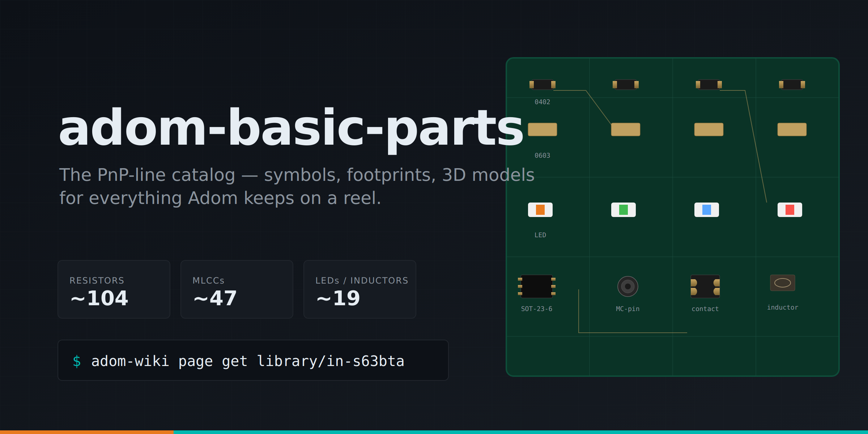Click the 0402 labeled chip resistor
The height and width of the screenshot is (434, 868).
click(542, 85)
